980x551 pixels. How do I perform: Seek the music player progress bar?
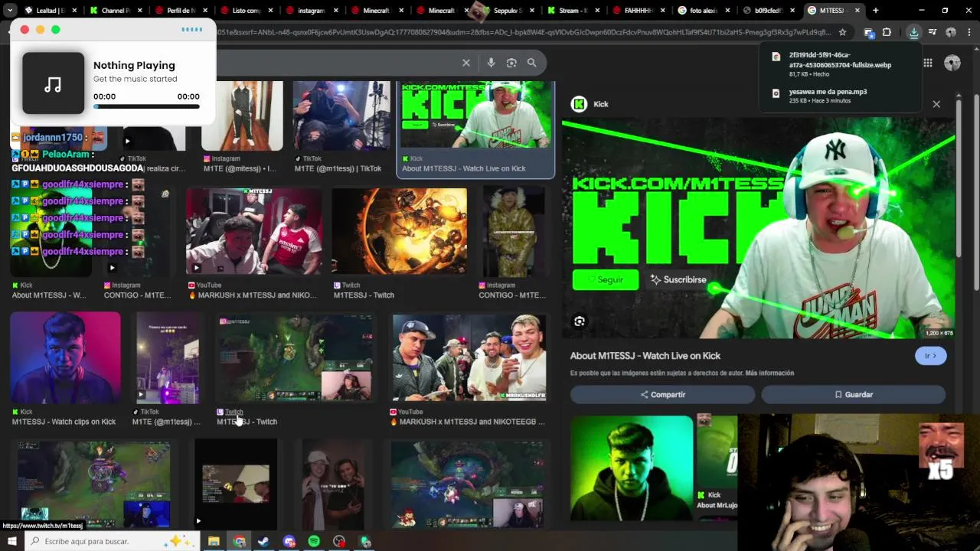[x=146, y=106]
